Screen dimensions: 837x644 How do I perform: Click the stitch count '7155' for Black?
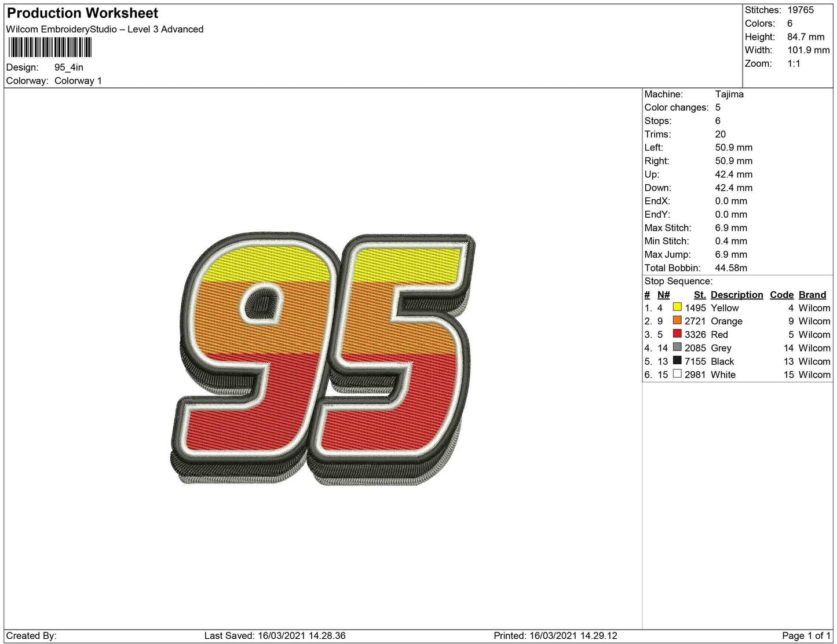[x=695, y=361]
